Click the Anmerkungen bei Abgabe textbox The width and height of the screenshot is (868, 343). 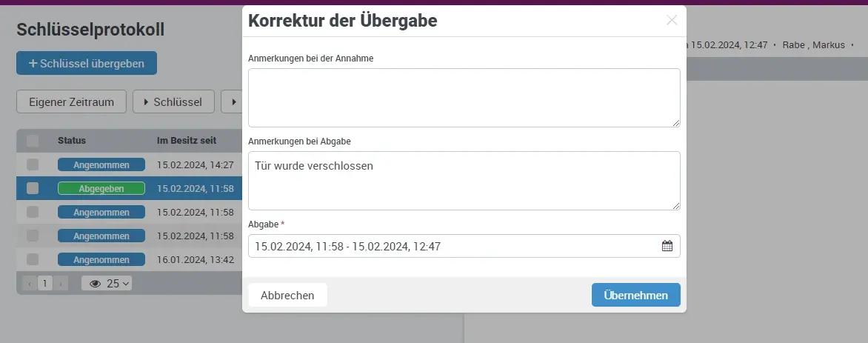tap(464, 182)
